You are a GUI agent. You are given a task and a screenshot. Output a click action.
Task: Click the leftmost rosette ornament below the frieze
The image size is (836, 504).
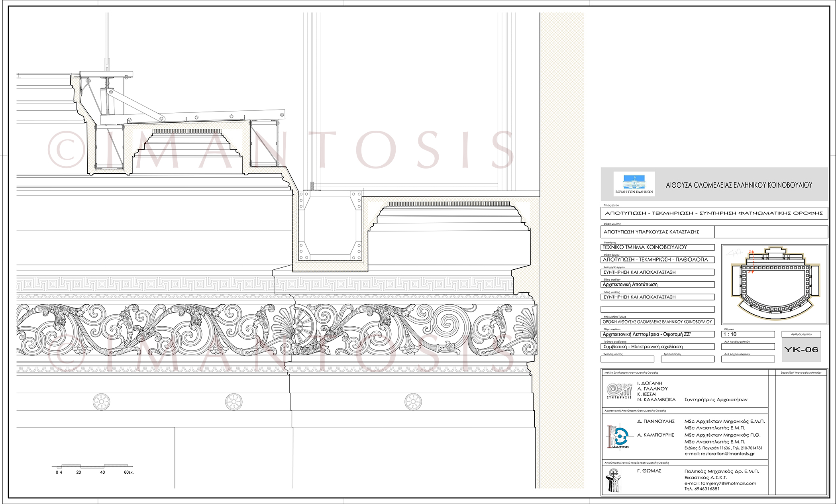101,402
